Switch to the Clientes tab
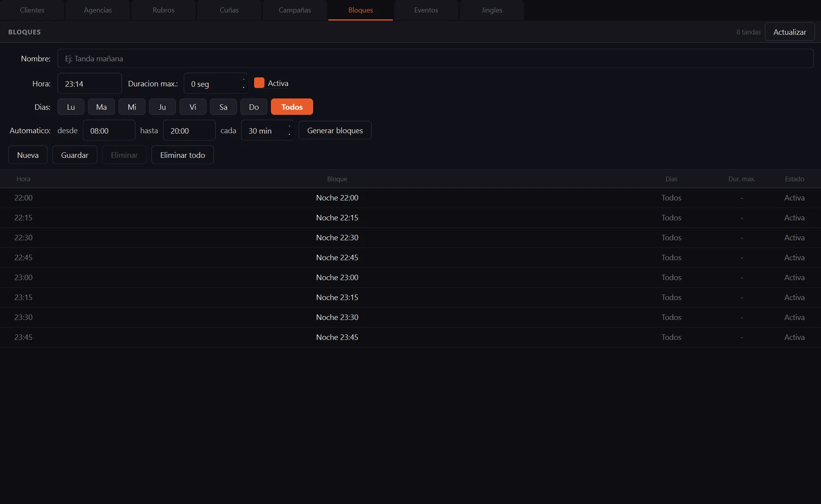The width and height of the screenshot is (821, 504). point(32,10)
